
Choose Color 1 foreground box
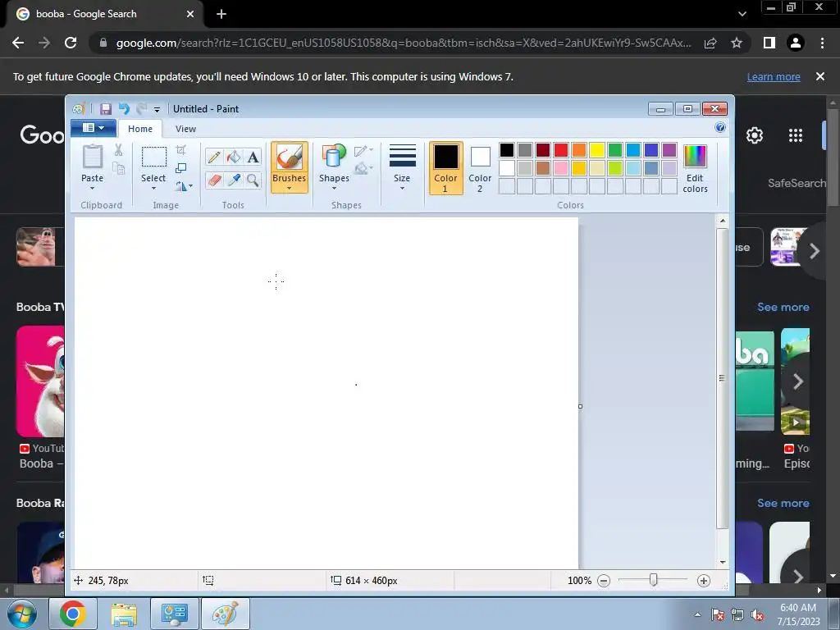coord(445,167)
